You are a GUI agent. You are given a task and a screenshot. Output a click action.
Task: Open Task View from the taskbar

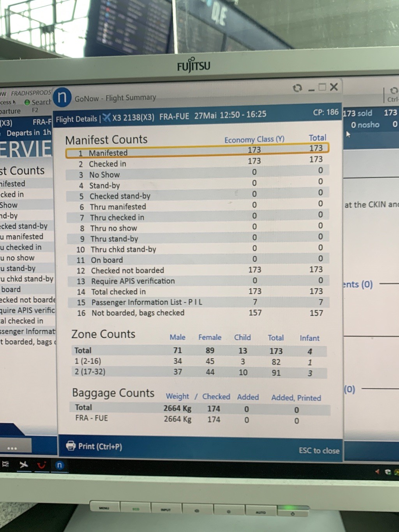coord(6,464)
